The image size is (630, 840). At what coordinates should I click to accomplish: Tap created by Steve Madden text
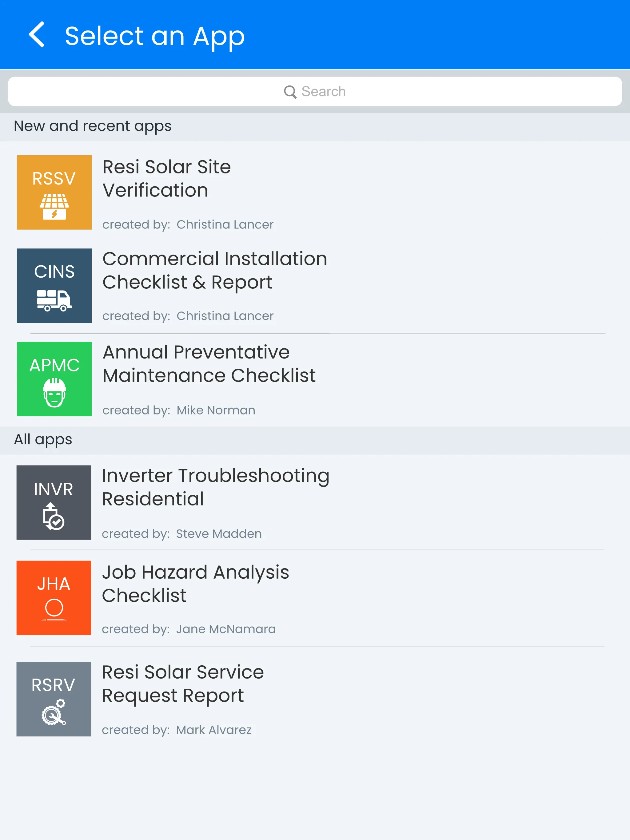click(181, 533)
